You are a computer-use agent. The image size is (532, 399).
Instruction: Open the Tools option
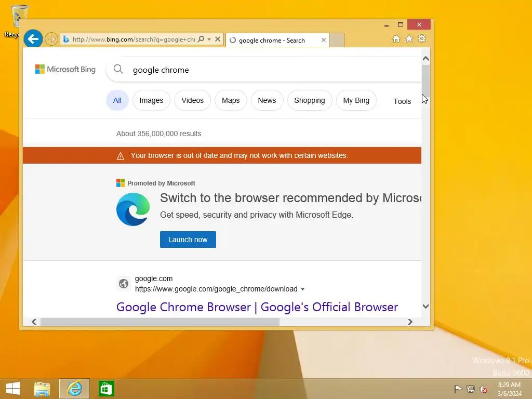point(402,101)
